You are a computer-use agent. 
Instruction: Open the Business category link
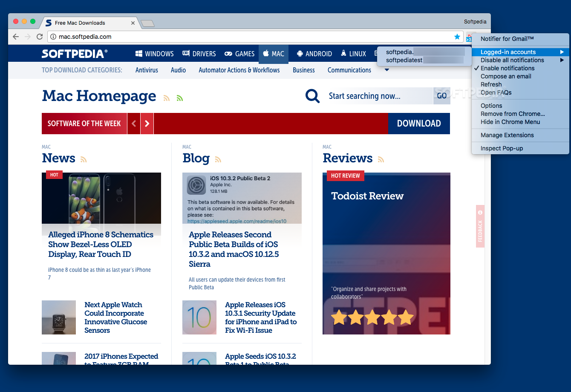[304, 70]
